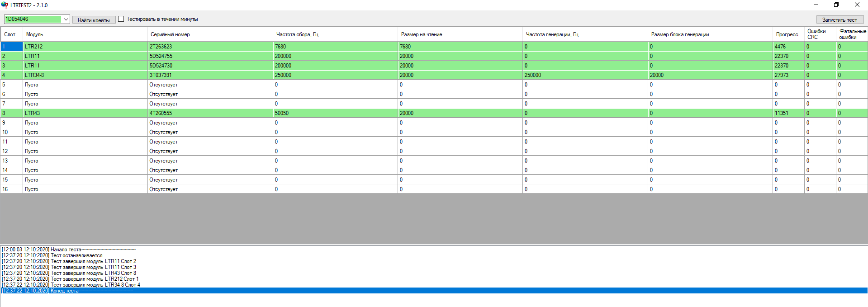Click the 'Прогресс' column header

coord(788,34)
